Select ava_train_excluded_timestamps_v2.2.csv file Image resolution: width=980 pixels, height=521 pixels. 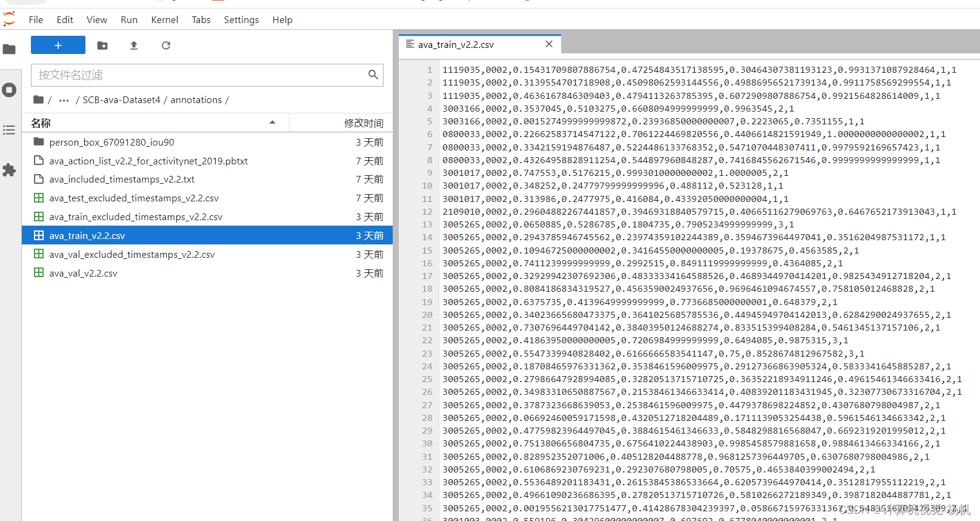point(207,217)
